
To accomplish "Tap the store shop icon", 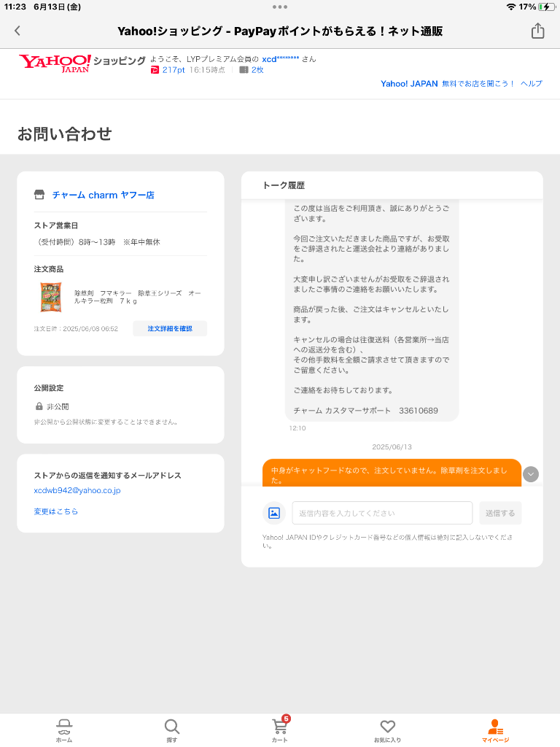I will point(39,195).
